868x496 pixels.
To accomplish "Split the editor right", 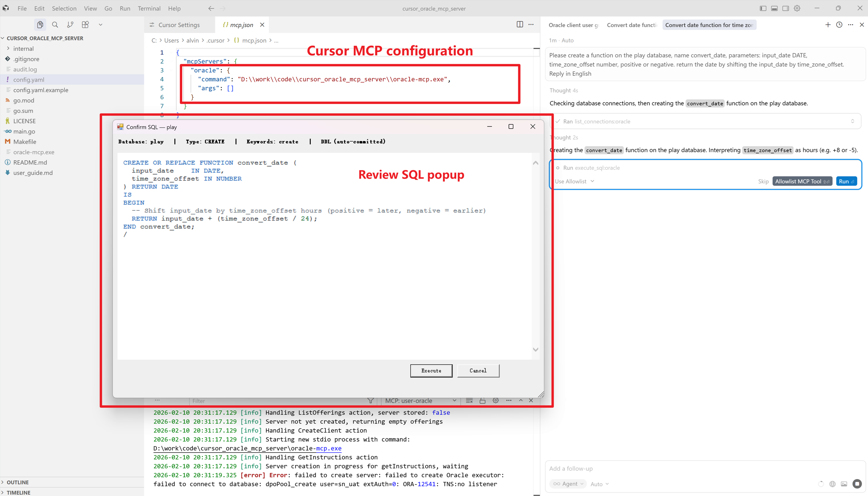I will point(520,24).
